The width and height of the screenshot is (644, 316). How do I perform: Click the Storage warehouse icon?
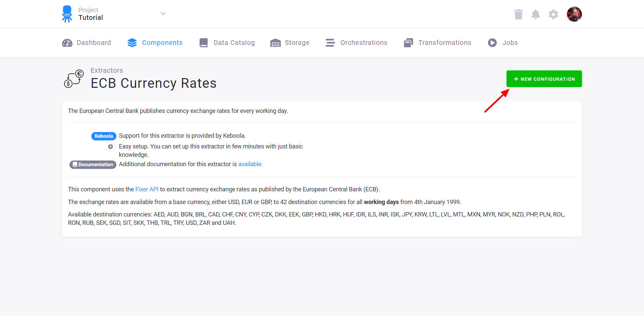(x=275, y=43)
